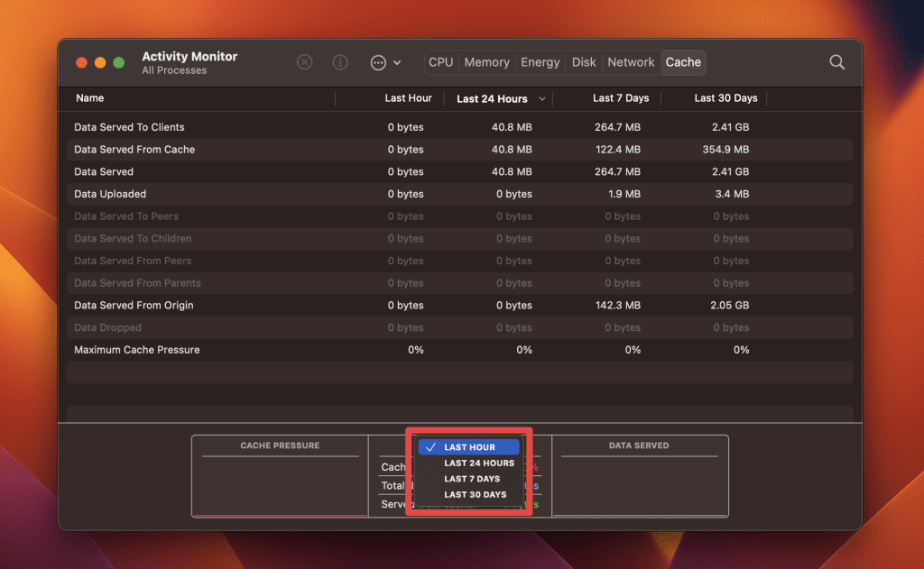Image resolution: width=924 pixels, height=569 pixels.
Task: Select the Data Served To Children row
Action: pyautogui.click(x=459, y=239)
